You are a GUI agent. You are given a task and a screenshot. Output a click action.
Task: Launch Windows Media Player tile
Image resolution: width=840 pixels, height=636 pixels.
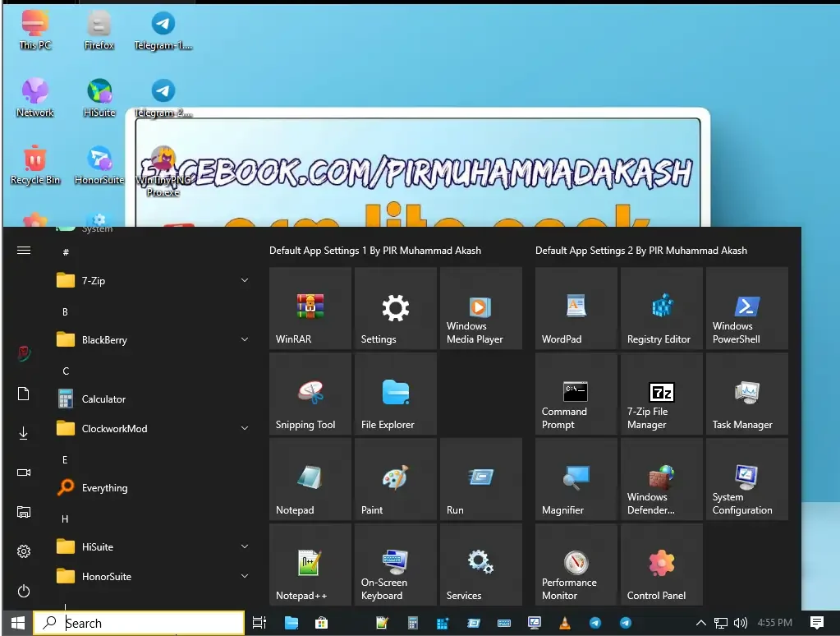point(480,308)
